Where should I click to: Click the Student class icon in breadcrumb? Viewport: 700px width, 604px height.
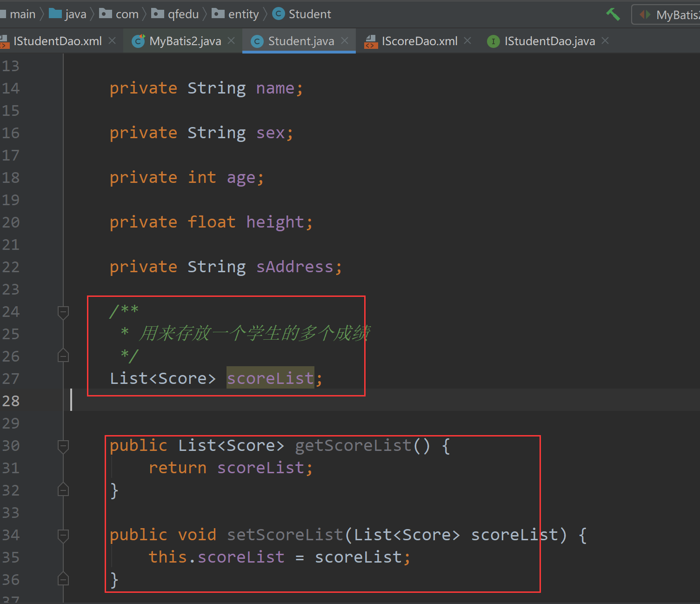coord(278,14)
